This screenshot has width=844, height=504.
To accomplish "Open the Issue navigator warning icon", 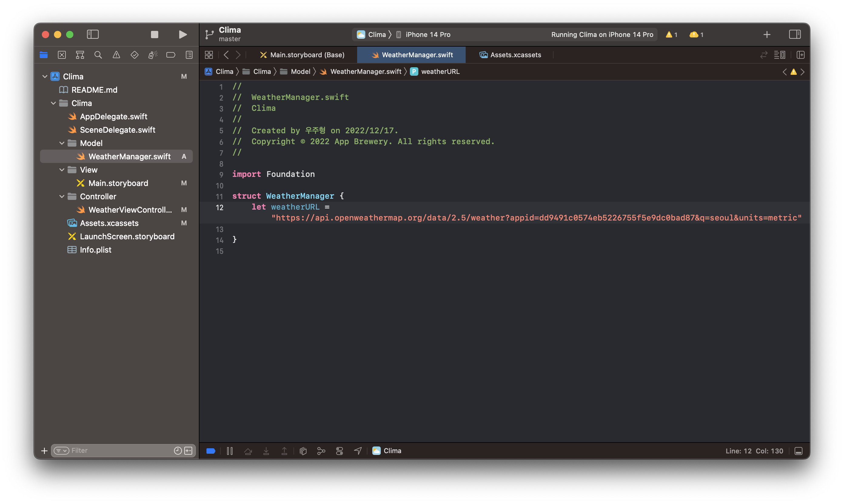I will click(116, 55).
